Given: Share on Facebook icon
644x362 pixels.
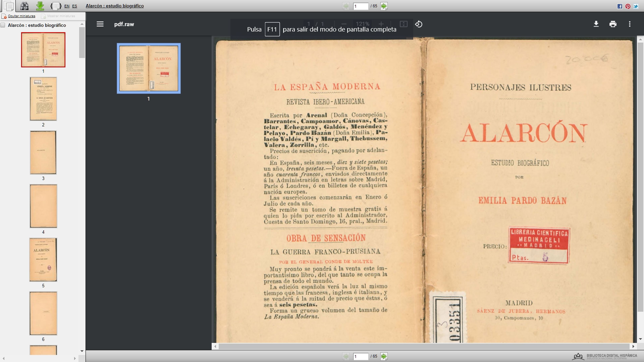Looking at the screenshot, I should point(620,6).
